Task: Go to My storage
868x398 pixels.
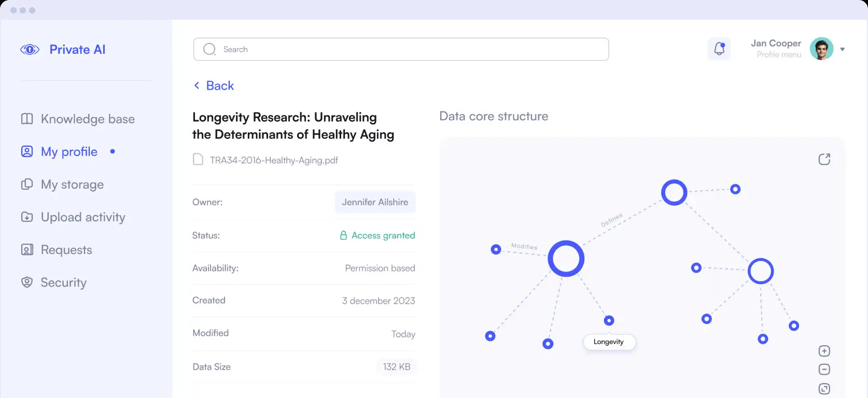Action: [x=72, y=184]
